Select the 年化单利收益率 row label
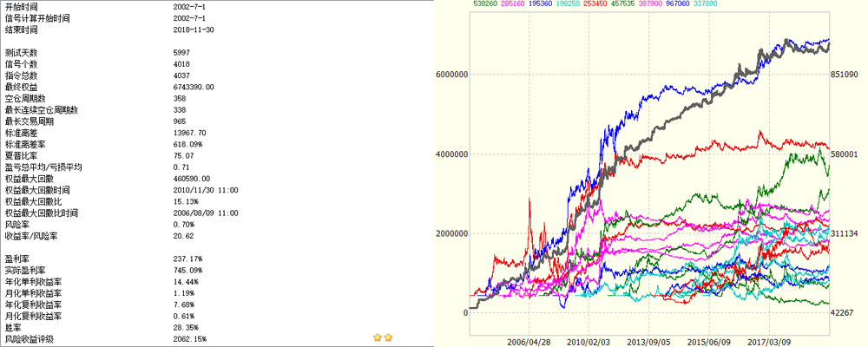Image resolution: width=868 pixels, height=347 pixels. coord(34,282)
